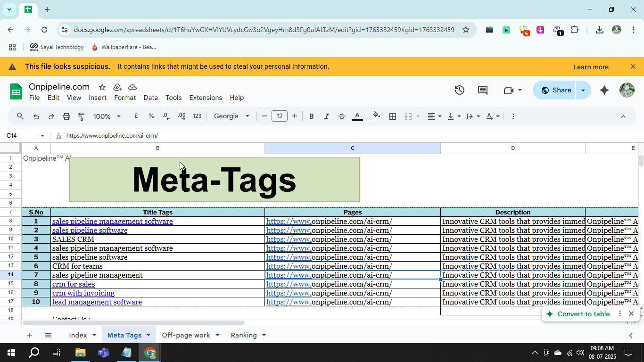
Task: Click the search menus magnifier icon
Action: click(x=20, y=116)
